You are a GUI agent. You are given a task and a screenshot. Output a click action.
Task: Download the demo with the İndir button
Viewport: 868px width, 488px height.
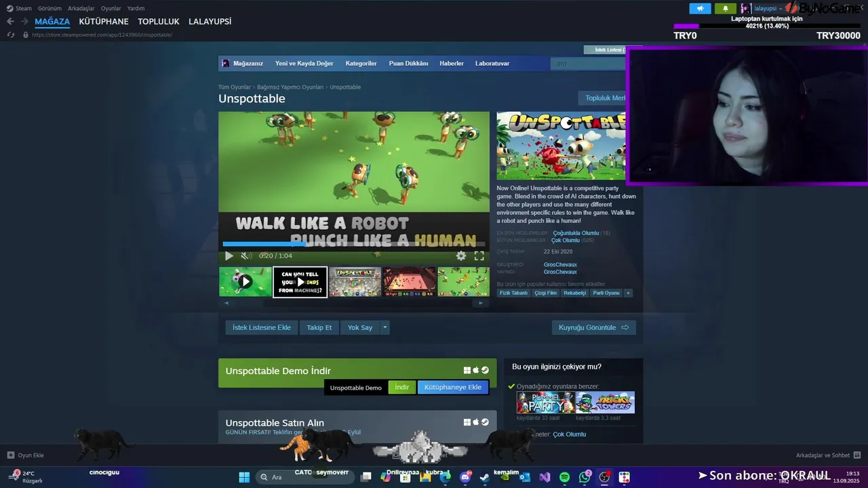(402, 387)
